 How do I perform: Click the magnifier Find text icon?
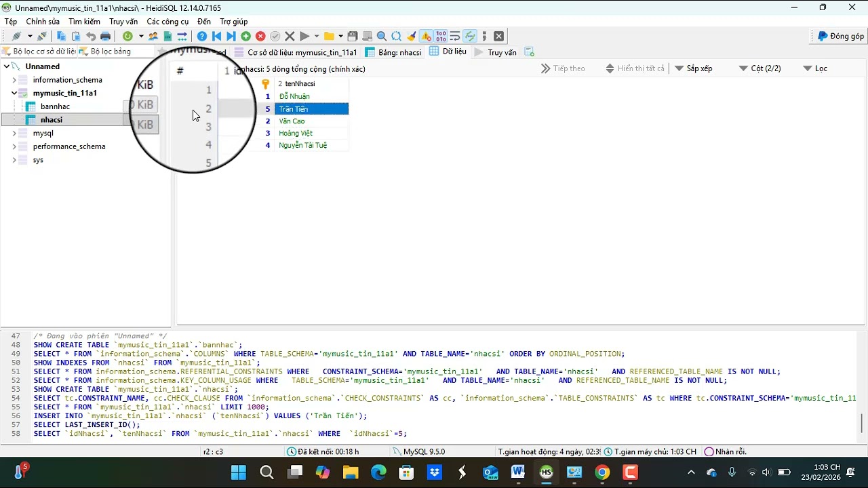click(x=382, y=36)
